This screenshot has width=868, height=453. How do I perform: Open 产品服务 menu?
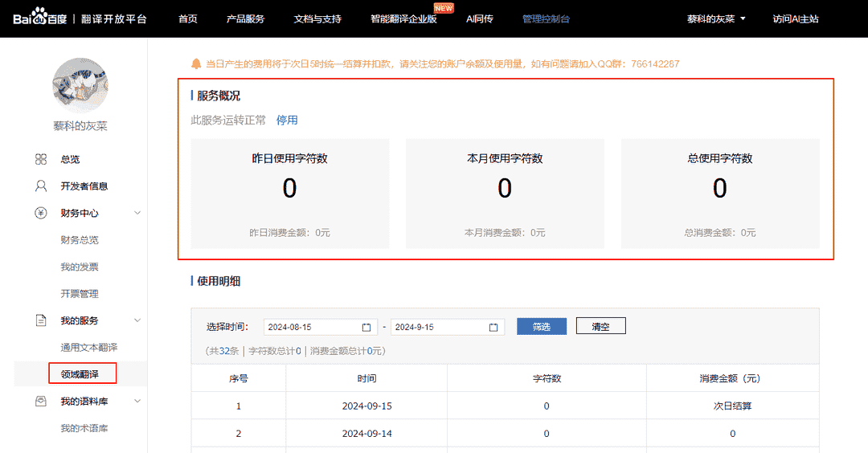(245, 18)
